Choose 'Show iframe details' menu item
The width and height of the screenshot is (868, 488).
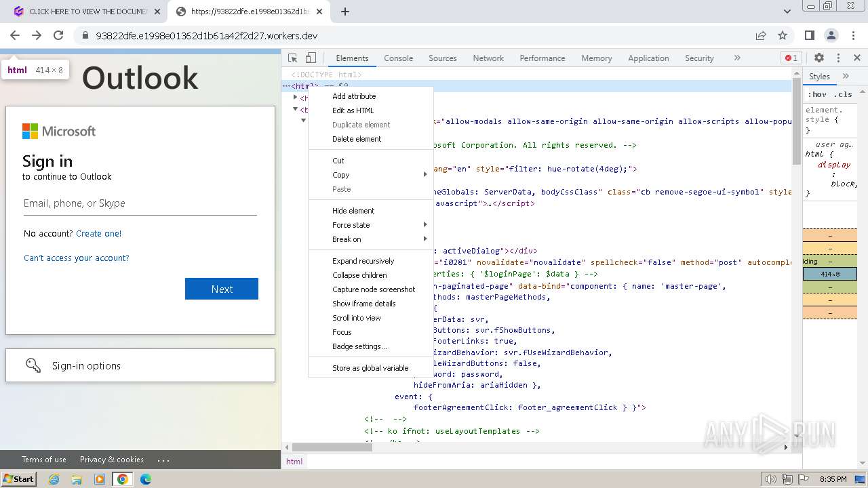coord(371,304)
